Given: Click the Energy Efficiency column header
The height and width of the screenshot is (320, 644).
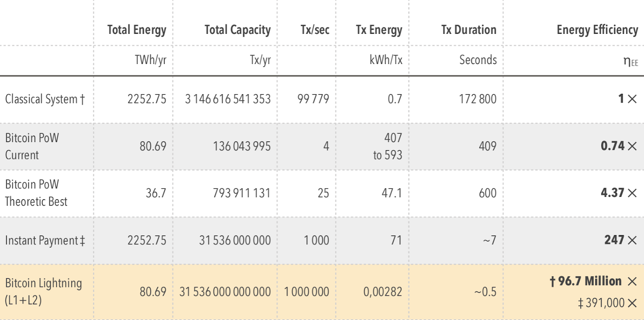Looking at the screenshot, I should point(597,30).
